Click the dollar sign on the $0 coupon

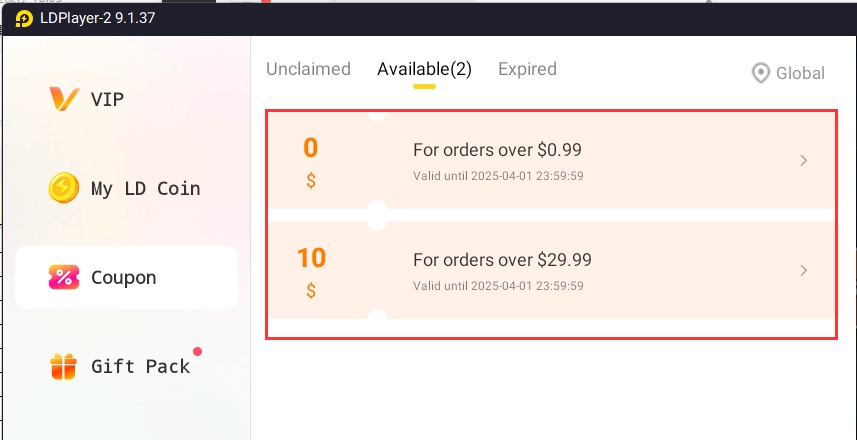tap(311, 181)
